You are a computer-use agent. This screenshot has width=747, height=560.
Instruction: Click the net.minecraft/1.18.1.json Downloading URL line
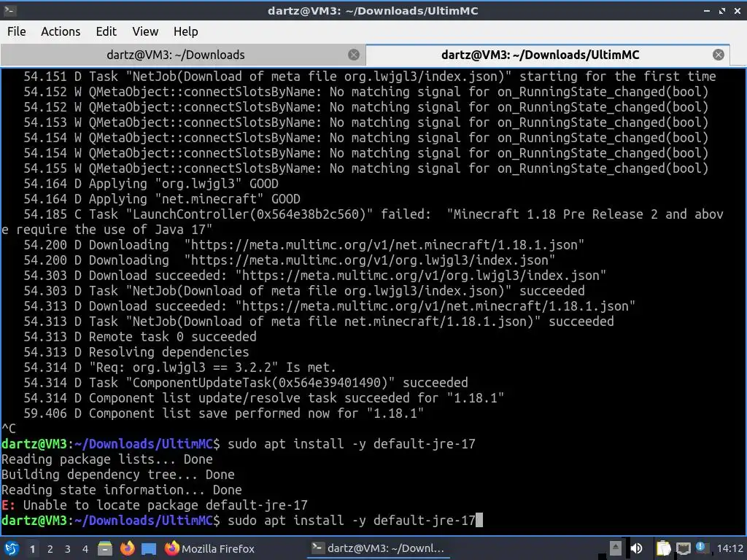tap(304, 245)
